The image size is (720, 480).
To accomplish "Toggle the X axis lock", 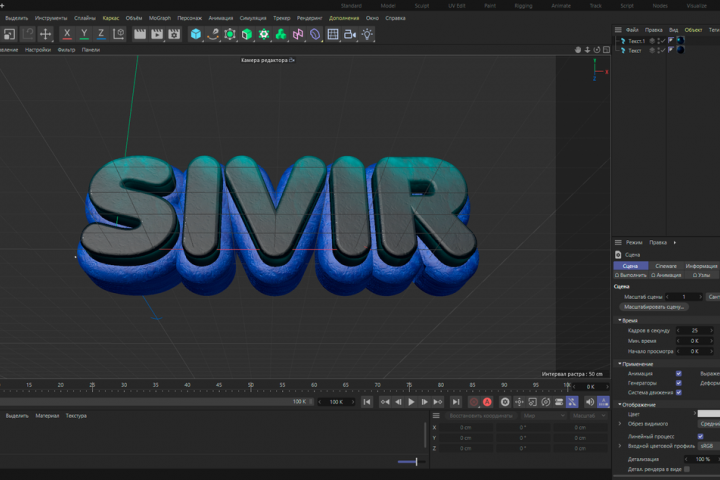I will (x=67, y=34).
